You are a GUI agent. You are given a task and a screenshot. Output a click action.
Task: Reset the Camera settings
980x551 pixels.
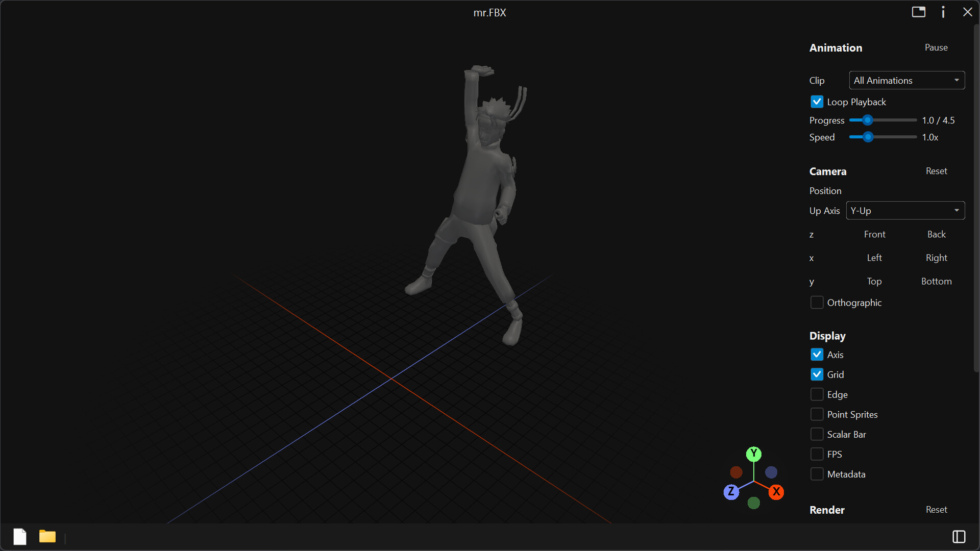[937, 171]
